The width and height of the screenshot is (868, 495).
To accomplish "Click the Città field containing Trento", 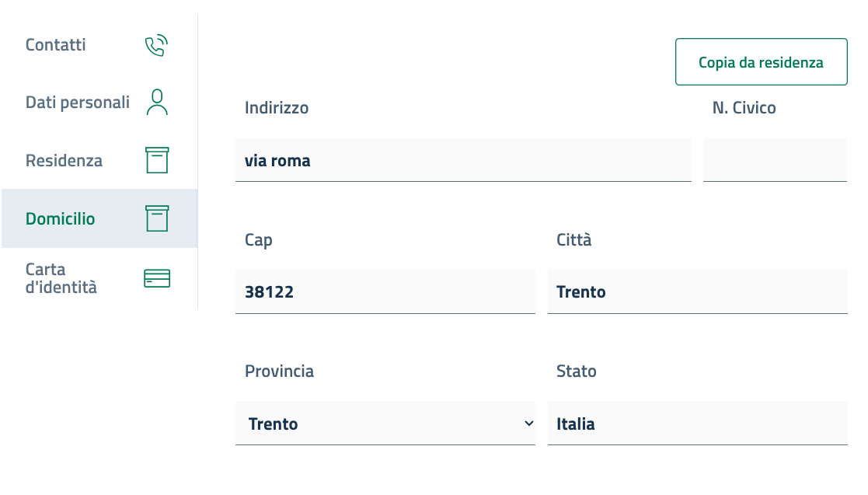I will coord(697,292).
